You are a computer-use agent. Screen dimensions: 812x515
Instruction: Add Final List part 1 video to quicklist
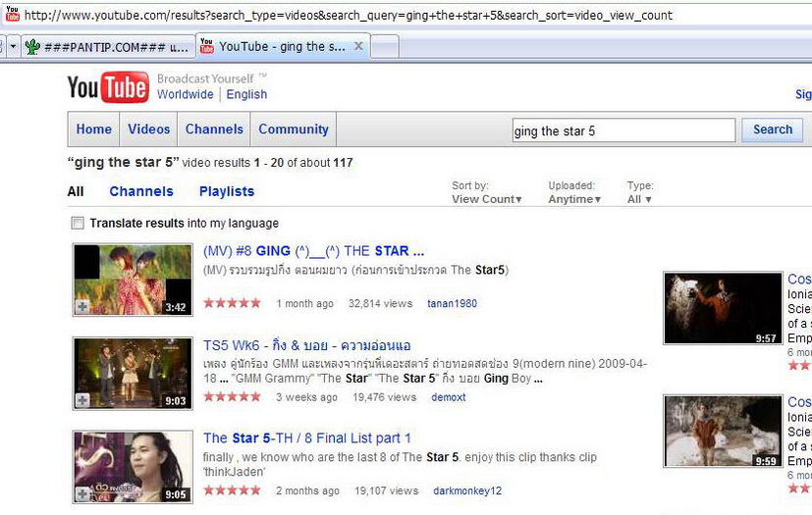82,493
